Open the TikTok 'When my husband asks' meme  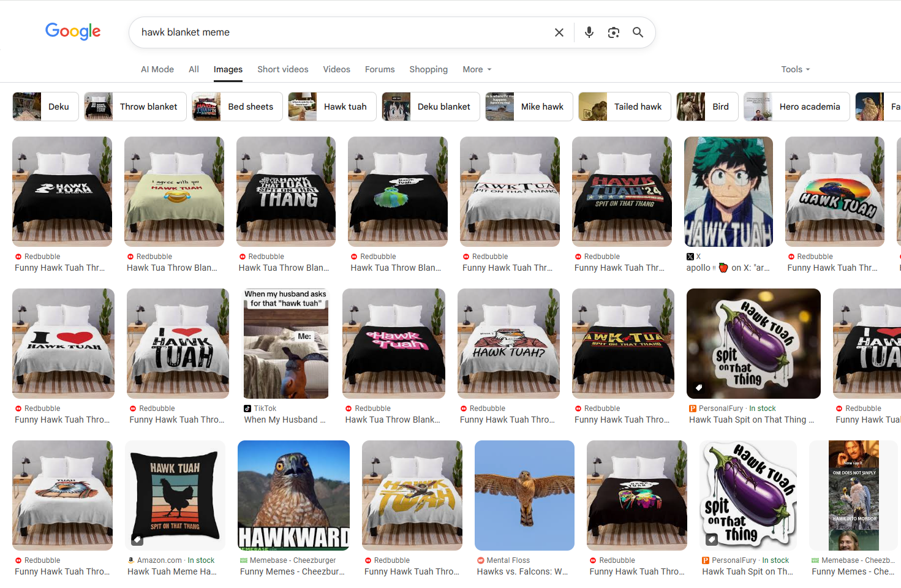(x=286, y=344)
